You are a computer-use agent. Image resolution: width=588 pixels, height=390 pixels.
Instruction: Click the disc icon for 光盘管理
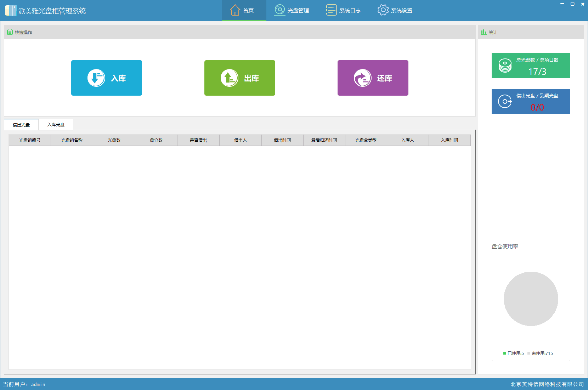pos(279,10)
